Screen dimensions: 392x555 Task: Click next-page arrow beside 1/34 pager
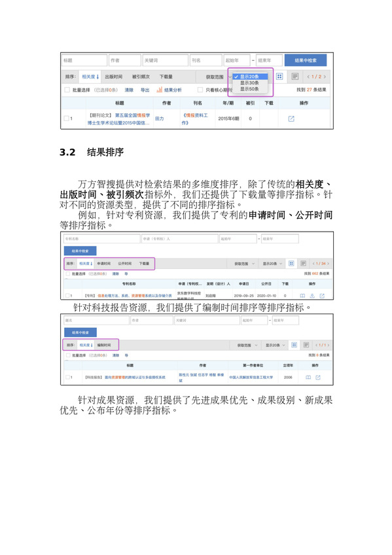tap(329, 263)
